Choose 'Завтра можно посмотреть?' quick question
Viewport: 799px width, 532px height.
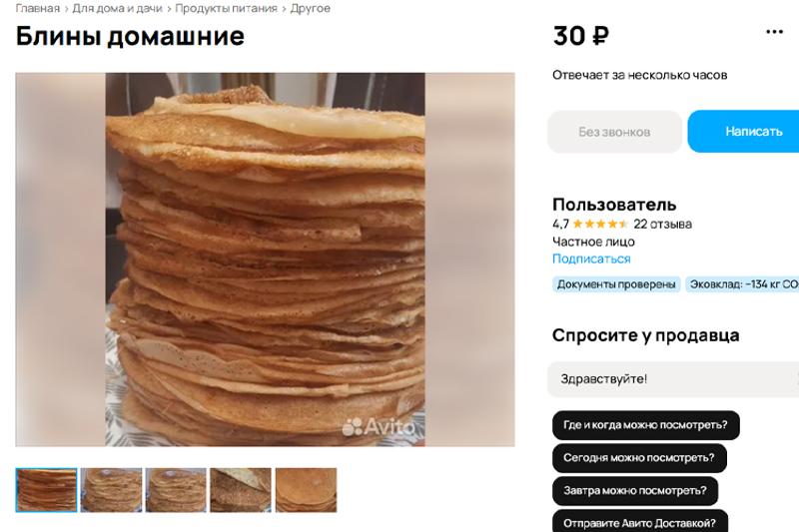point(635,491)
